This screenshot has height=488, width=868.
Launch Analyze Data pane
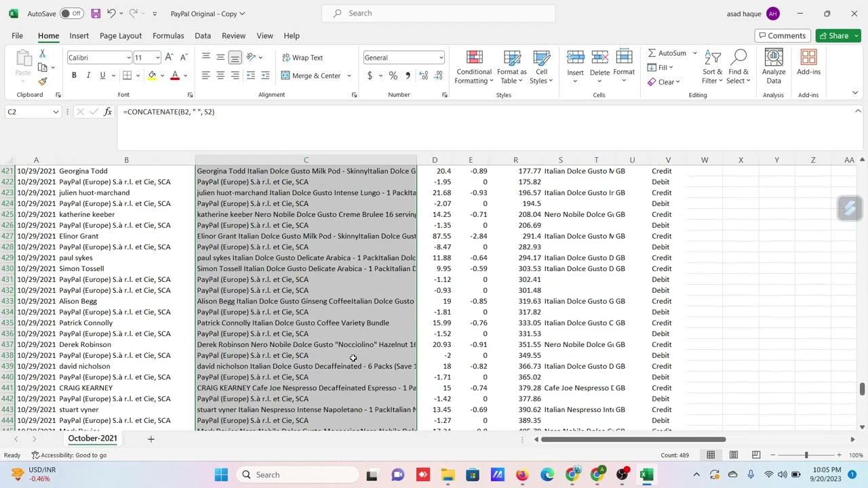[774, 67]
